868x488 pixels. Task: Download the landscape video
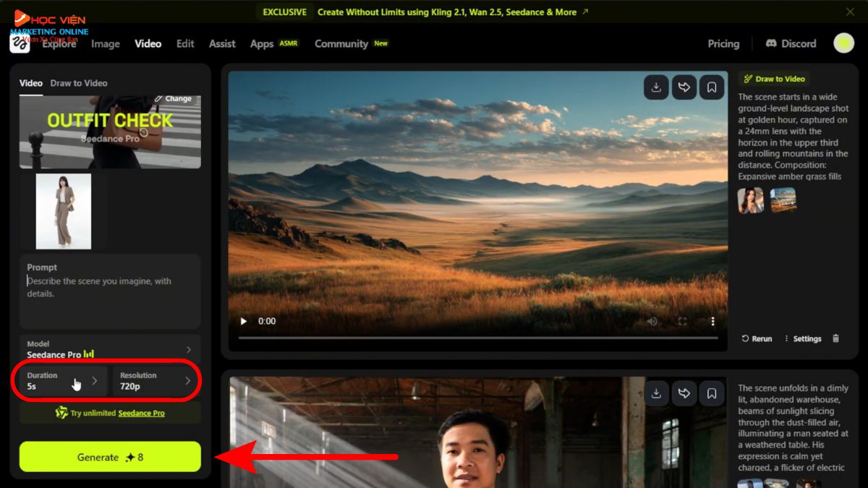pos(655,87)
